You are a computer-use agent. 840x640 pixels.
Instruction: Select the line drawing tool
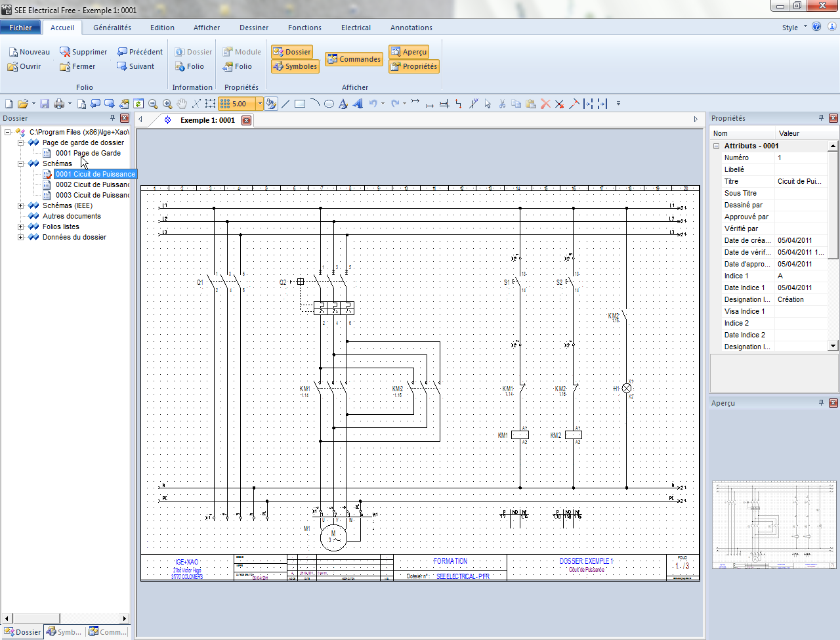tap(285, 104)
